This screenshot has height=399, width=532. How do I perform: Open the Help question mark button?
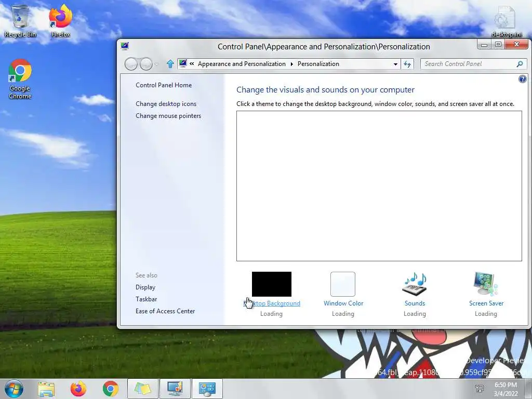pyautogui.click(x=523, y=79)
